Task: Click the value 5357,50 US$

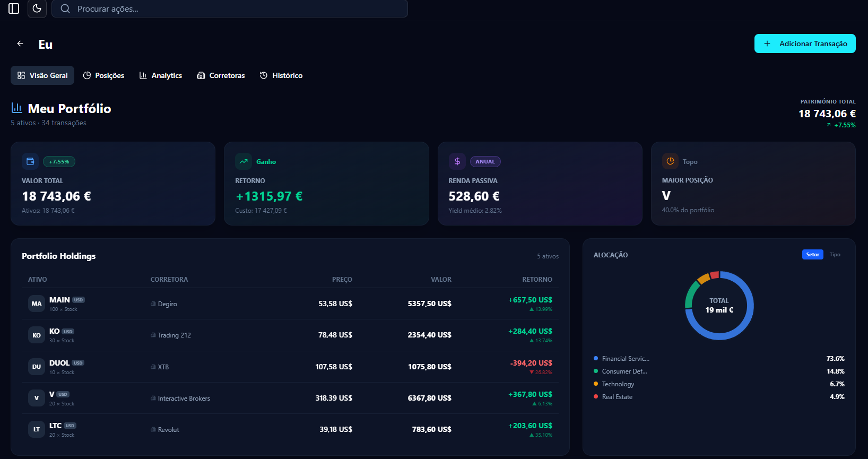Action: [x=429, y=304]
